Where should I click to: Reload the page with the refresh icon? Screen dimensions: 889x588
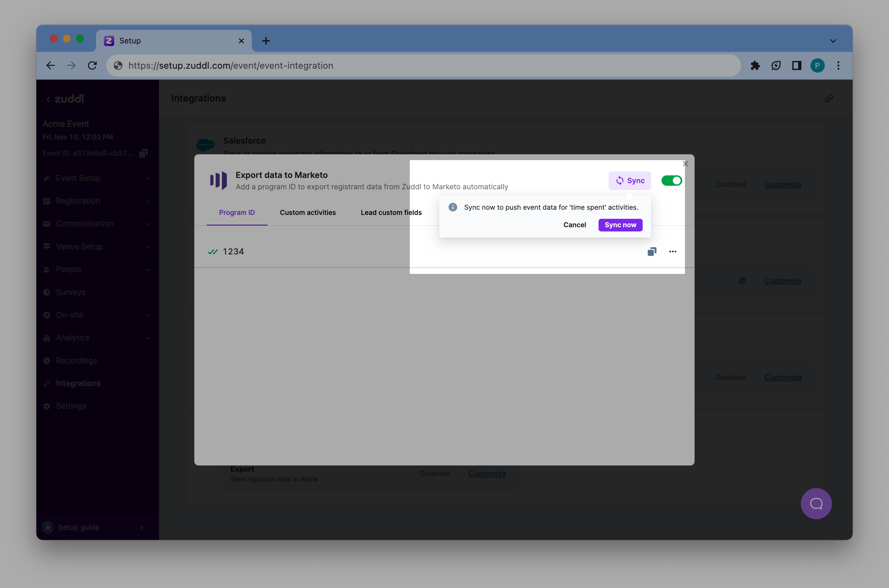coord(92,65)
